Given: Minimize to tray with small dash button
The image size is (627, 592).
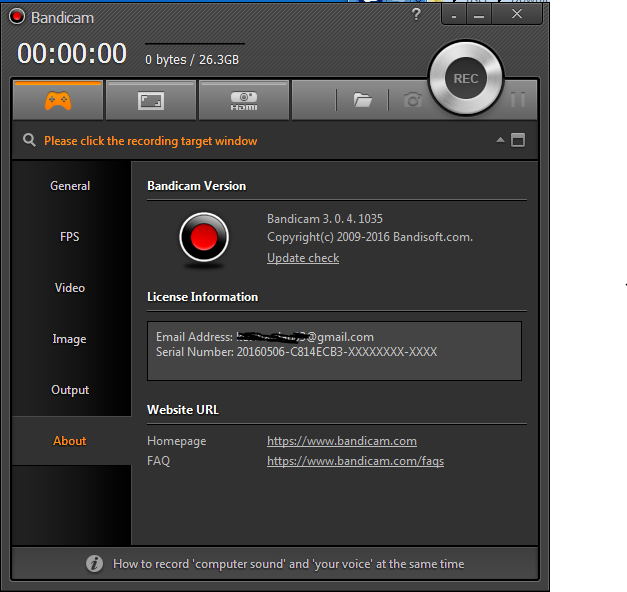Looking at the screenshot, I should tap(454, 15).
